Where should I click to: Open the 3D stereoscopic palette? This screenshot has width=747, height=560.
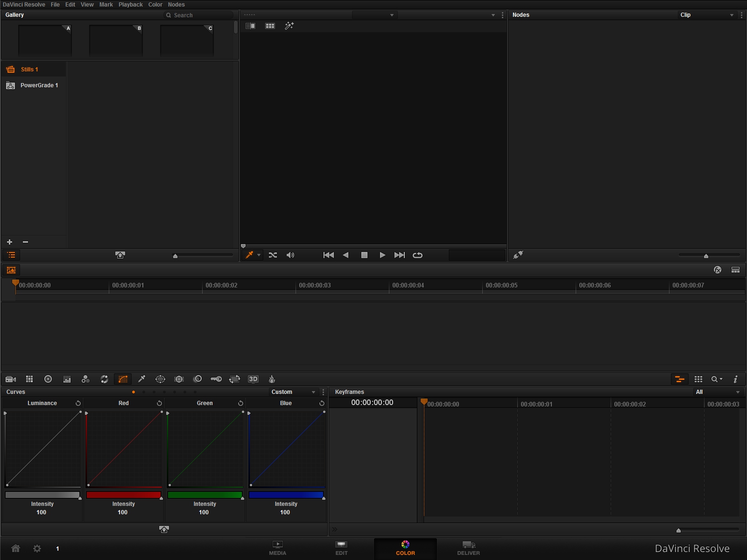click(x=253, y=379)
